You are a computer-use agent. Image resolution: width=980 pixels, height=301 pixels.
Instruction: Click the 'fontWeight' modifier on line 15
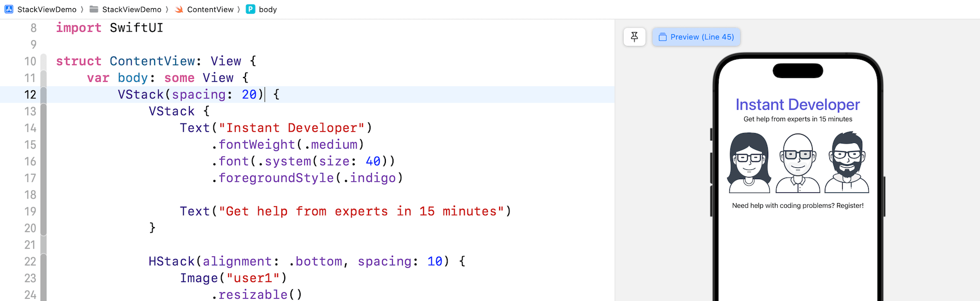257,144
